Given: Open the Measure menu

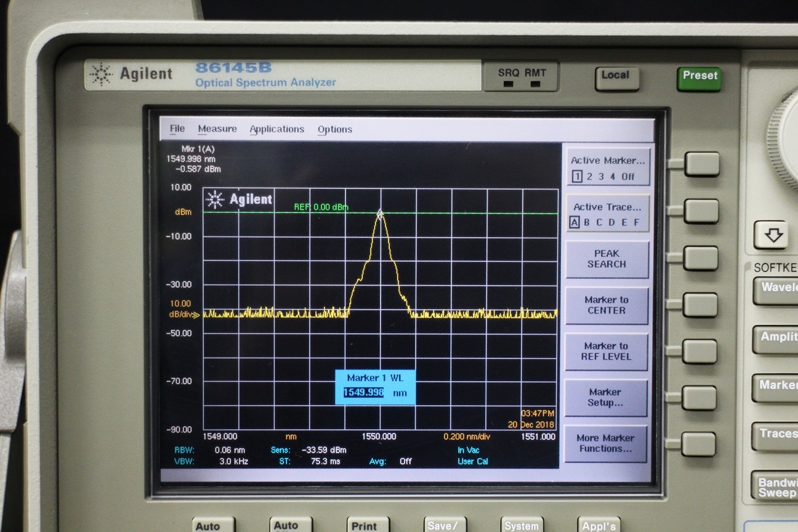Looking at the screenshot, I should coord(217,129).
